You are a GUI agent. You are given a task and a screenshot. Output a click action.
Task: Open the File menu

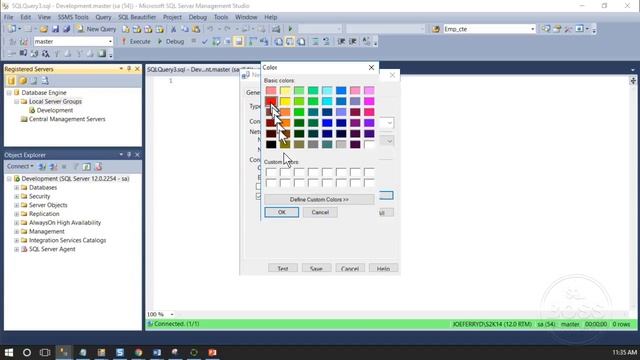pyautogui.click(x=9, y=17)
